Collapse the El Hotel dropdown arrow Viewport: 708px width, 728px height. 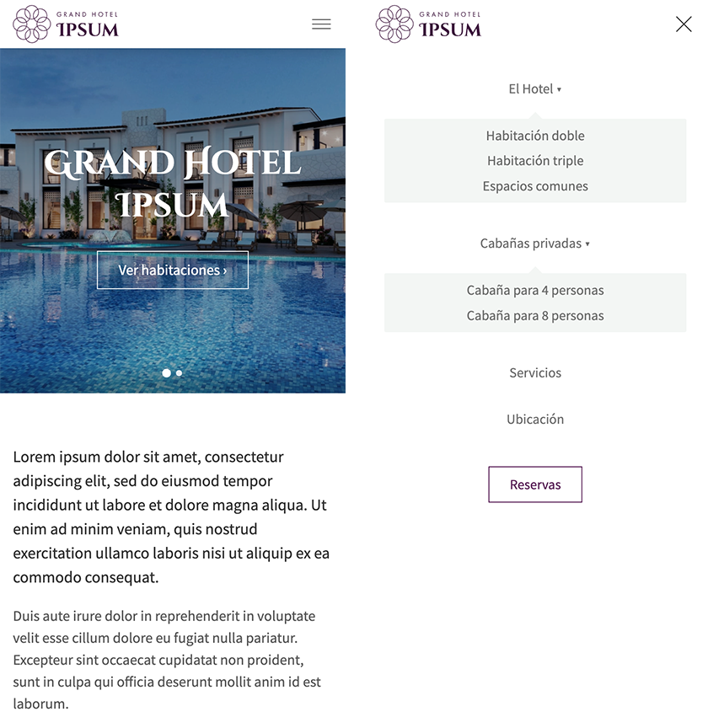point(560,89)
